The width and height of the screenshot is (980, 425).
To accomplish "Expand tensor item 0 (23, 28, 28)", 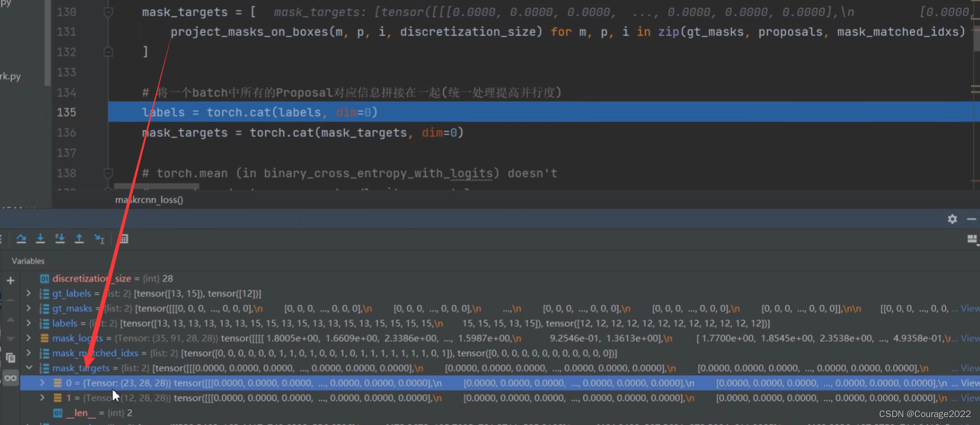I will [x=42, y=383].
